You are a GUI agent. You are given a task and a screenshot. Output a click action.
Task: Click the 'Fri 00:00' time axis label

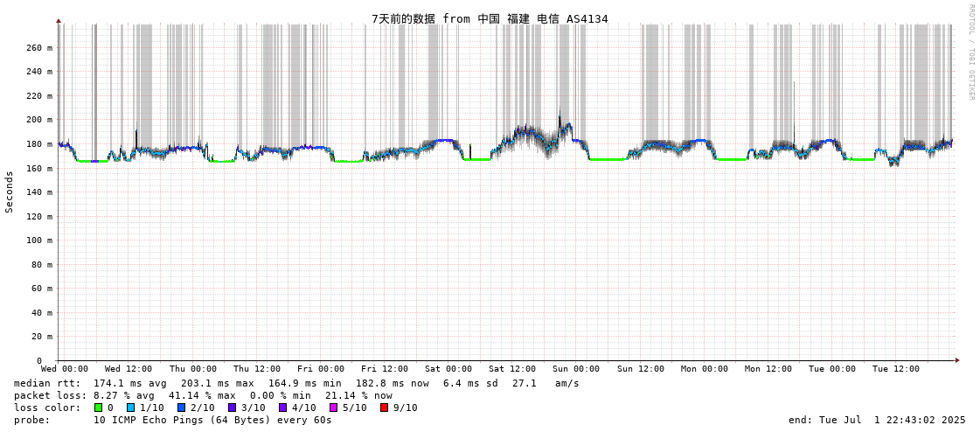321,370
